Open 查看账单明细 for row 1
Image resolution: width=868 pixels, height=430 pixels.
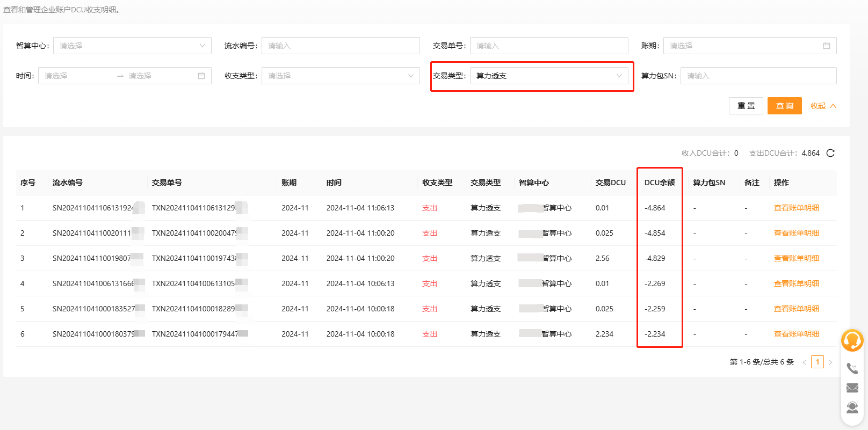click(x=796, y=208)
